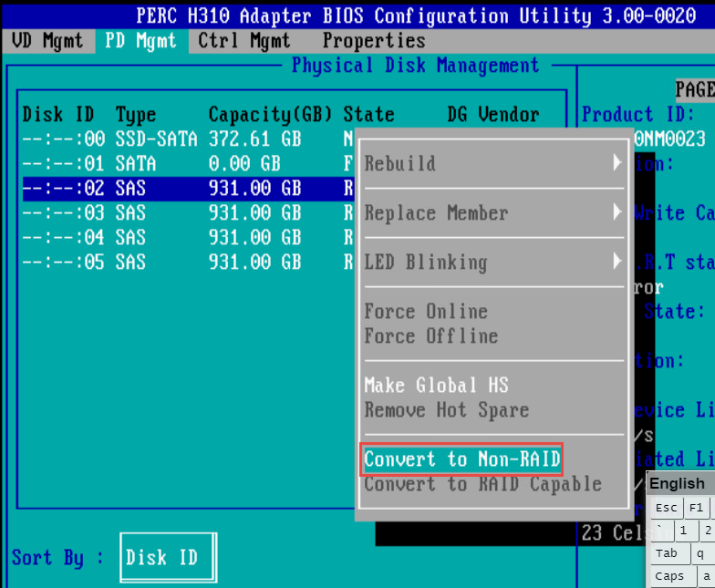Click the Vendor column header
The width and height of the screenshot is (715, 588).
(x=509, y=115)
